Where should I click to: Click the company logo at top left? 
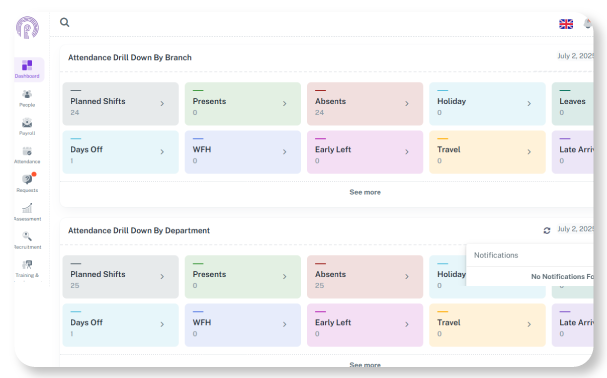tap(27, 27)
